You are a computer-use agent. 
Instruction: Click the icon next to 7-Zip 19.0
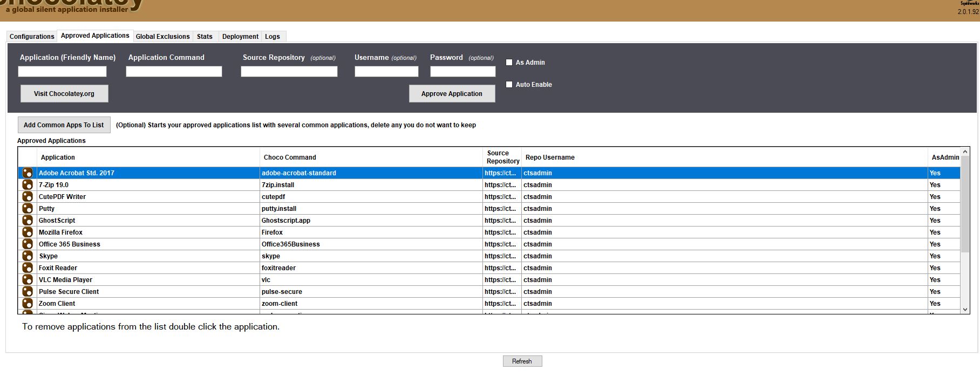pyautogui.click(x=28, y=185)
